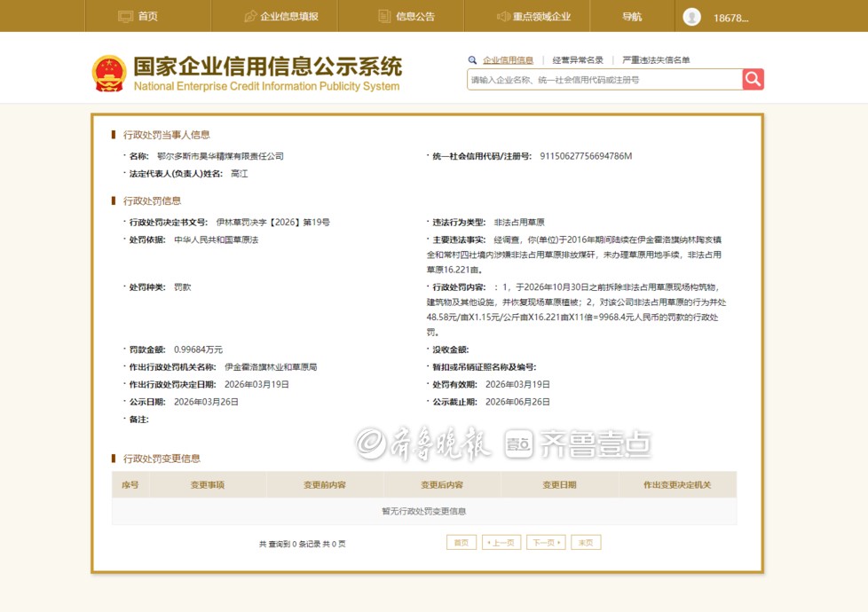The height and width of the screenshot is (612, 868).
Task: Click the enterprise name search input field
Action: coord(604,80)
